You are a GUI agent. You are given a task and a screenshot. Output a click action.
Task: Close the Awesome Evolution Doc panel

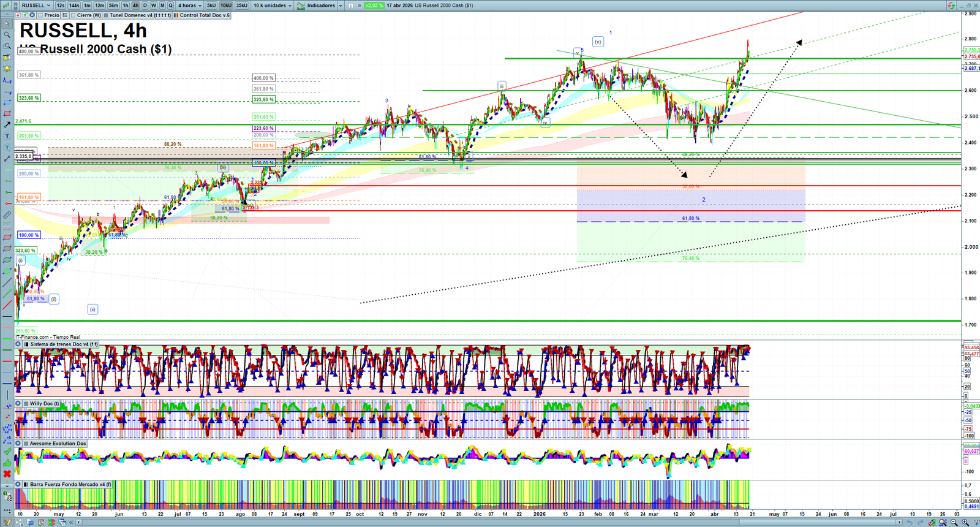(x=18, y=444)
